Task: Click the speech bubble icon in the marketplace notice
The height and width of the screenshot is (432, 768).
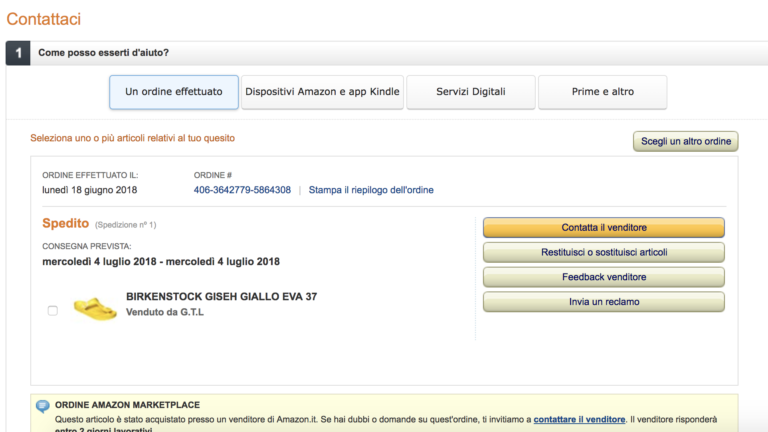Action: (43, 406)
